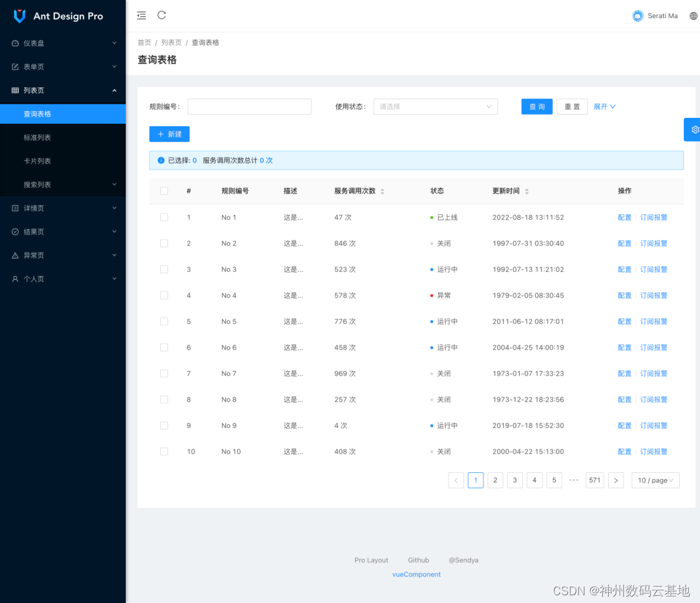Click the 规则编号 input field
The height and width of the screenshot is (603, 700).
[x=250, y=107]
